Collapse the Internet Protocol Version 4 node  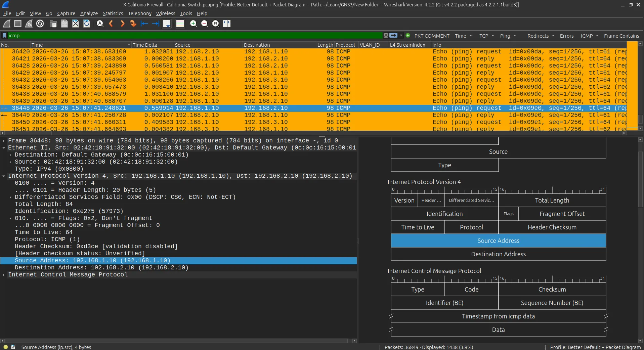[x=4, y=176]
